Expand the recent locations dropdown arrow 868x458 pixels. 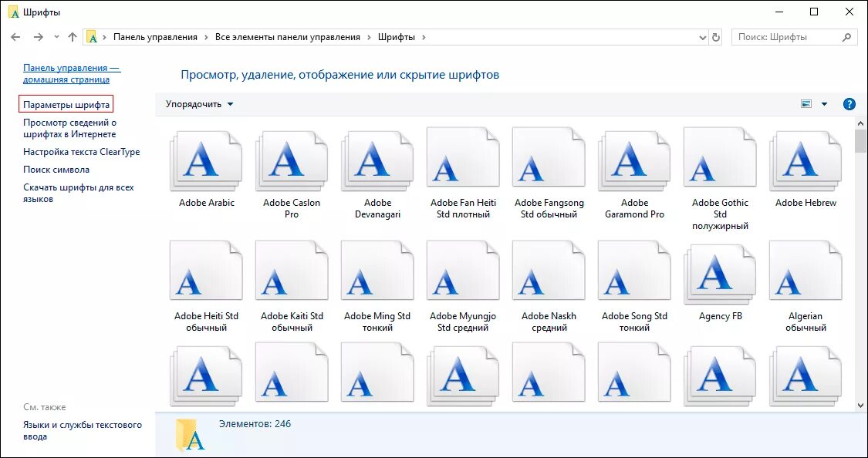coord(56,37)
